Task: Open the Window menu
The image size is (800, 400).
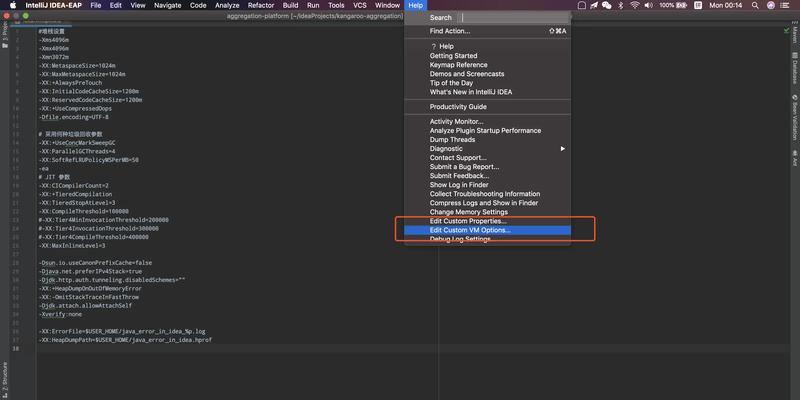Action: [387, 5]
